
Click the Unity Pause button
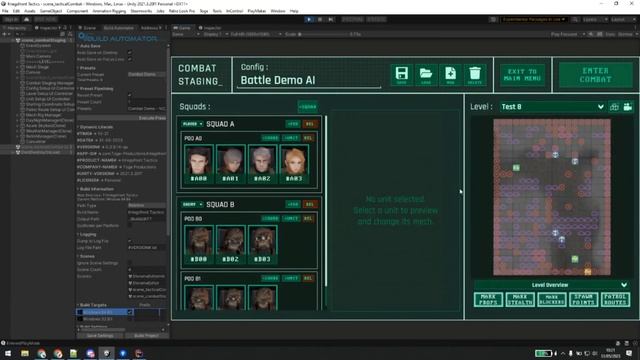tap(320, 19)
